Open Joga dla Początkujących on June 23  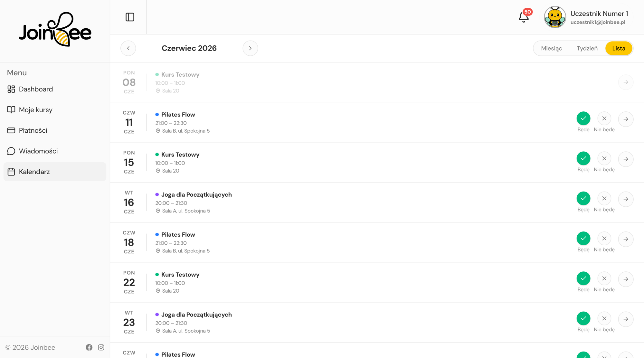(x=196, y=315)
